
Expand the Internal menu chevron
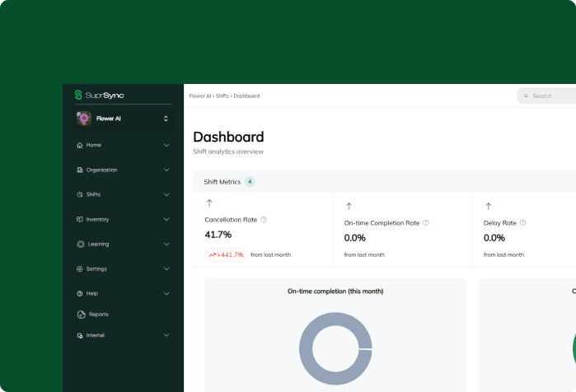click(166, 335)
